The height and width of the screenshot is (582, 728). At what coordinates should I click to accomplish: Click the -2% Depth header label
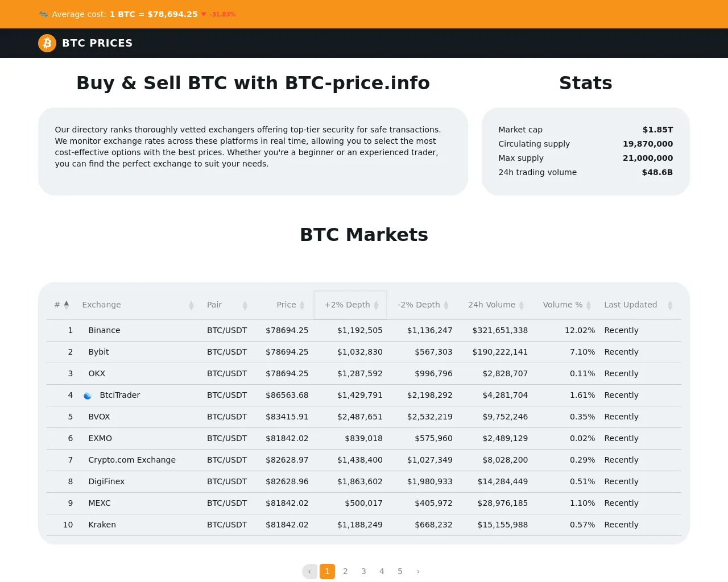click(x=419, y=305)
